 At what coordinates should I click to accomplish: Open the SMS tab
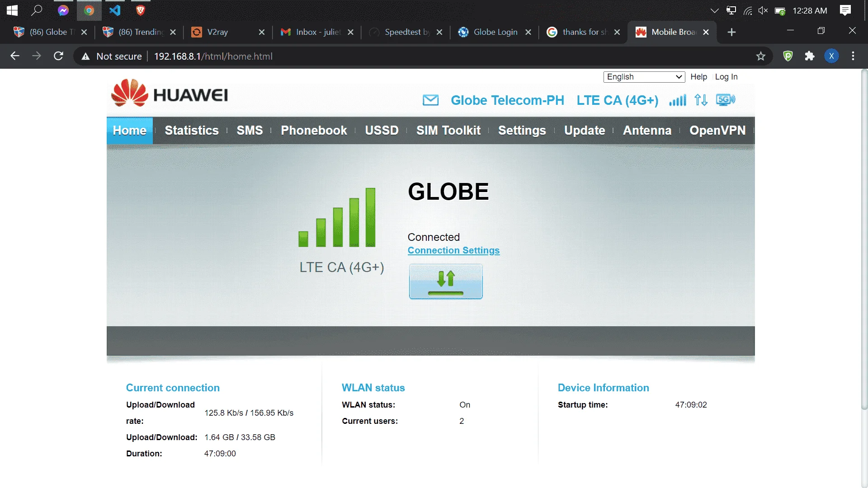click(250, 131)
